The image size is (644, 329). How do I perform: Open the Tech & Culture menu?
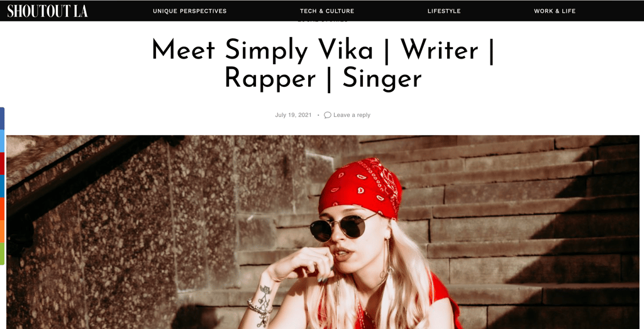coord(327,11)
